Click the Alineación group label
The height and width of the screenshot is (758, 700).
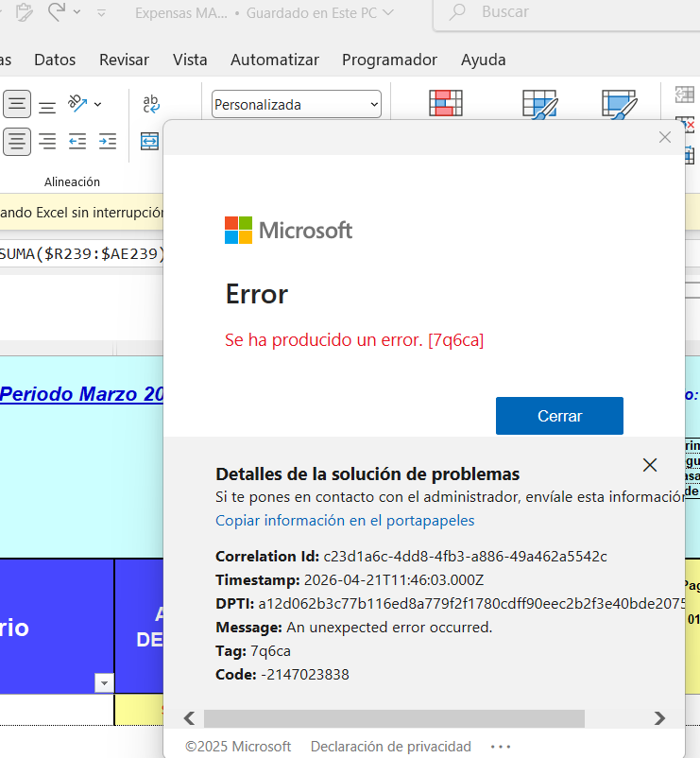tap(72, 182)
